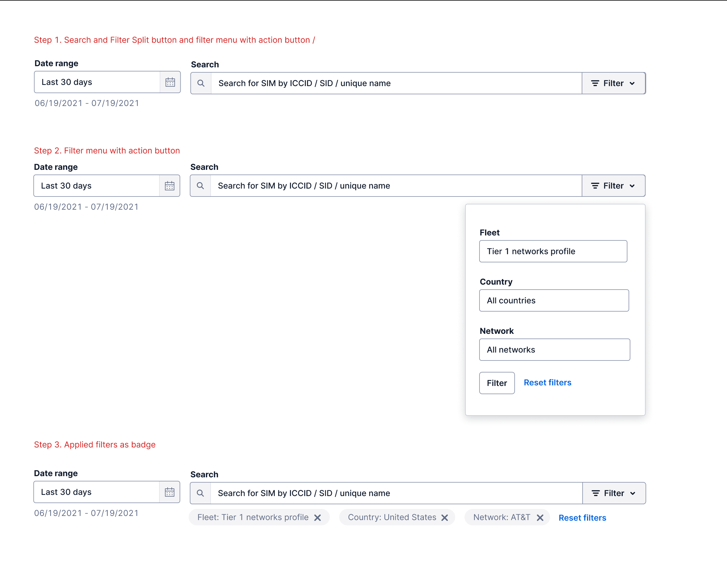Remove the Country: United States badge
The height and width of the screenshot is (588, 727).
(445, 517)
